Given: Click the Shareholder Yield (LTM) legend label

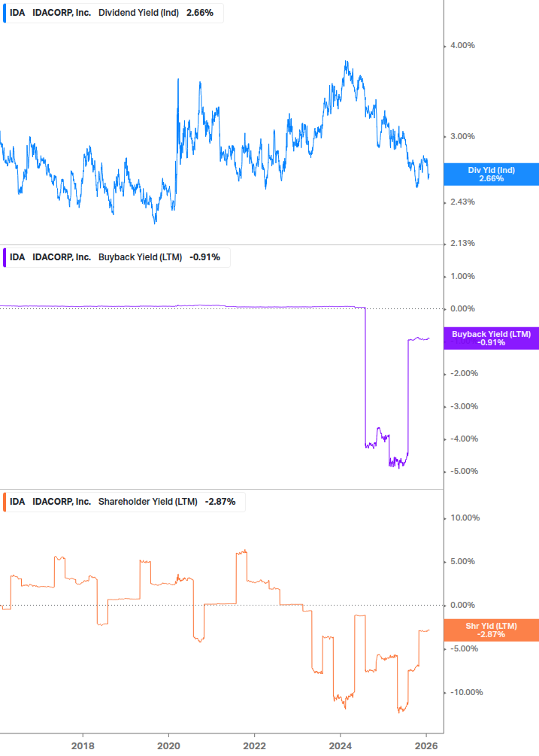Looking at the screenshot, I should (148, 502).
